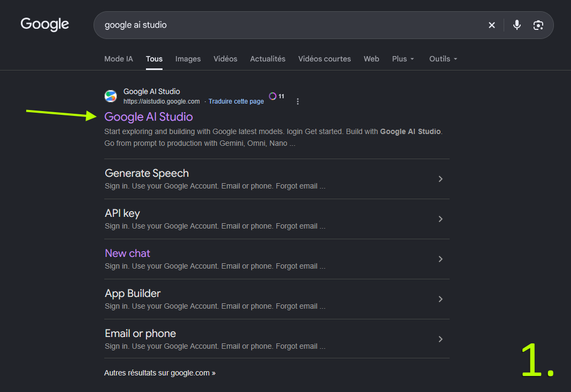Click the chevron in the Generate Speech row
This screenshot has width=571, height=392.
pos(441,179)
